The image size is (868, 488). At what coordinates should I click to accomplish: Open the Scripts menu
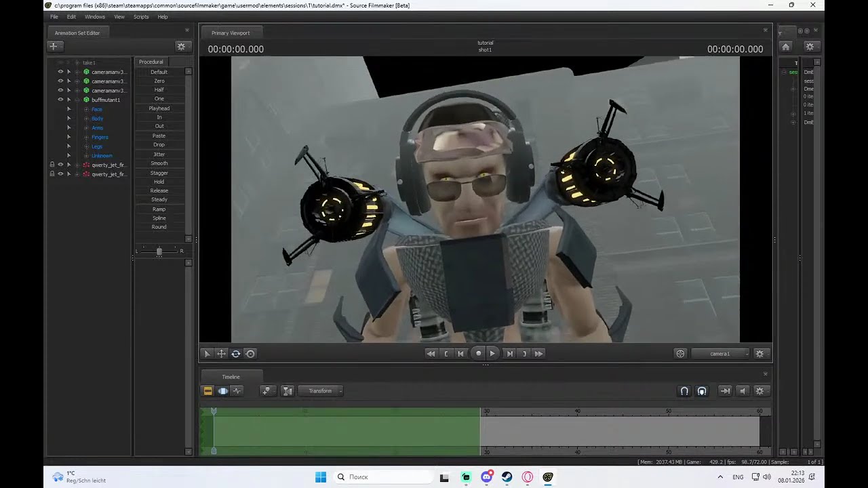click(141, 17)
